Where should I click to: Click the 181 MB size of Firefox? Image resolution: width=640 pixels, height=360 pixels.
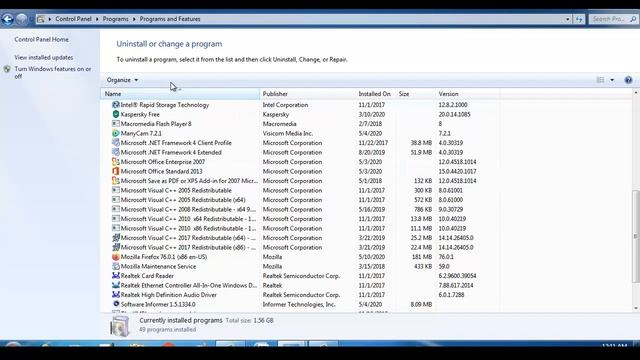tap(422, 257)
